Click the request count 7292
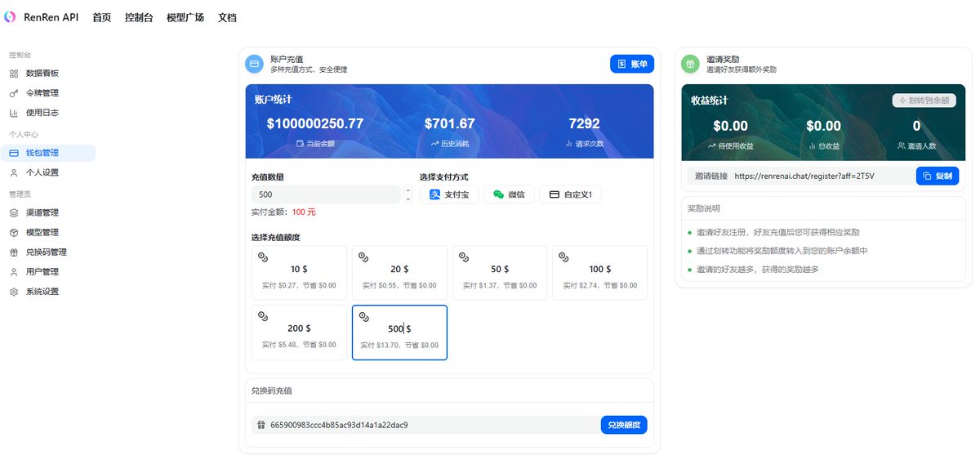 pyautogui.click(x=584, y=124)
